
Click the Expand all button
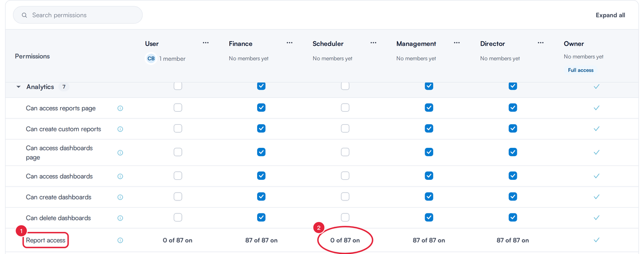click(611, 15)
